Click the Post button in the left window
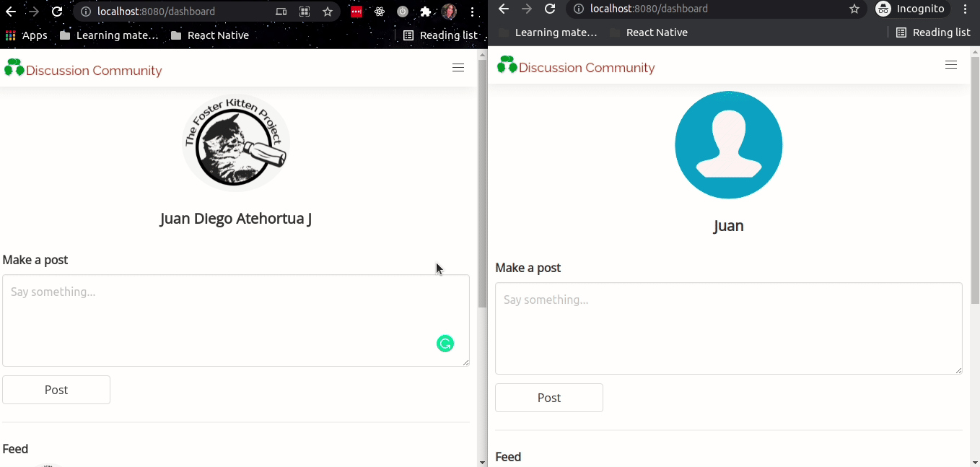980x467 pixels. coord(56,390)
